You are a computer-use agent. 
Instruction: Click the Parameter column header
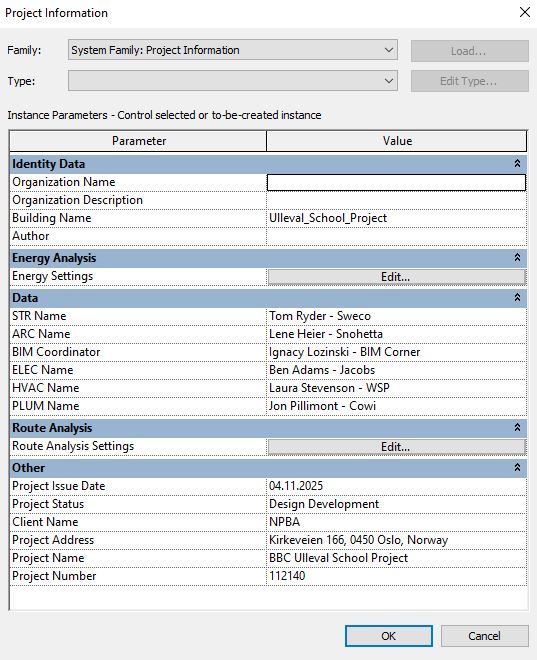(138, 141)
